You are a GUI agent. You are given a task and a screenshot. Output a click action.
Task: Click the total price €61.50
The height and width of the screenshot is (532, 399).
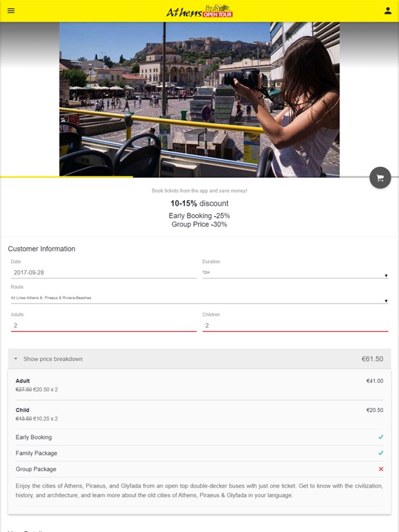point(372,359)
